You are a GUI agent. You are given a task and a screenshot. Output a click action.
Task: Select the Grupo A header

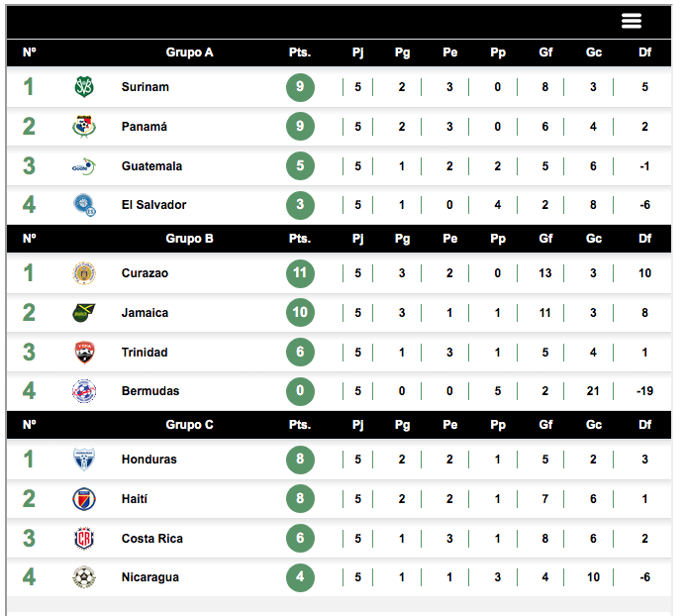point(189,52)
